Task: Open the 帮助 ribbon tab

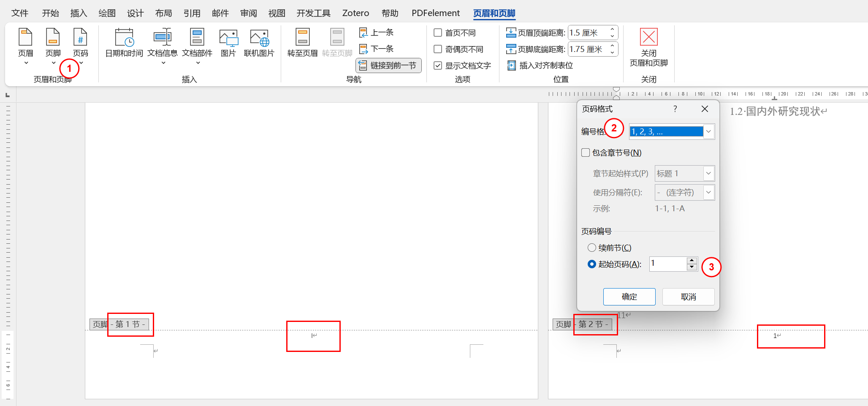Action: (x=390, y=13)
